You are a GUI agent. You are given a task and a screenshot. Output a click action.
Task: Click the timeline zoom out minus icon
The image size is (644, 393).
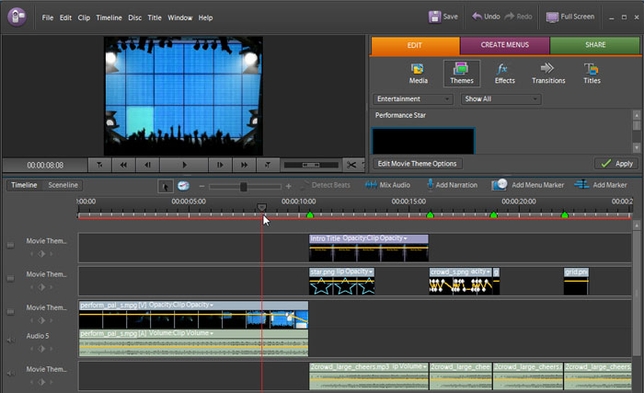tap(202, 186)
